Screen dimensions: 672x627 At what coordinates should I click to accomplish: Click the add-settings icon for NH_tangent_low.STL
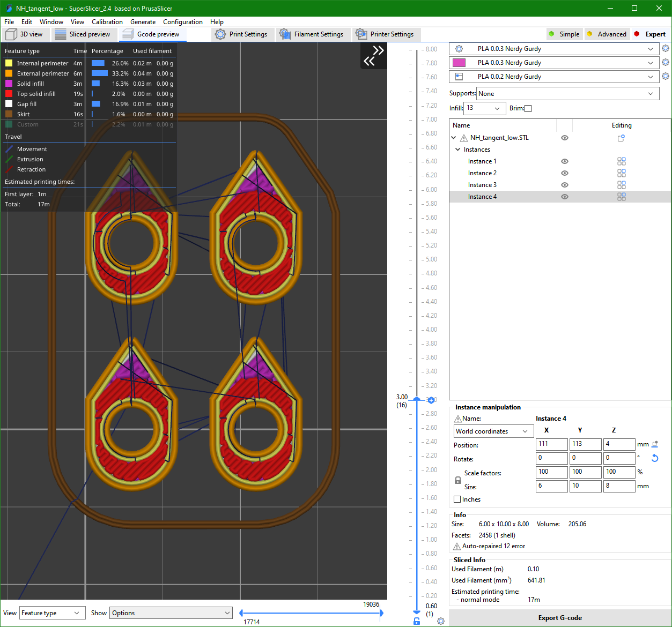pyautogui.click(x=621, y=138)
